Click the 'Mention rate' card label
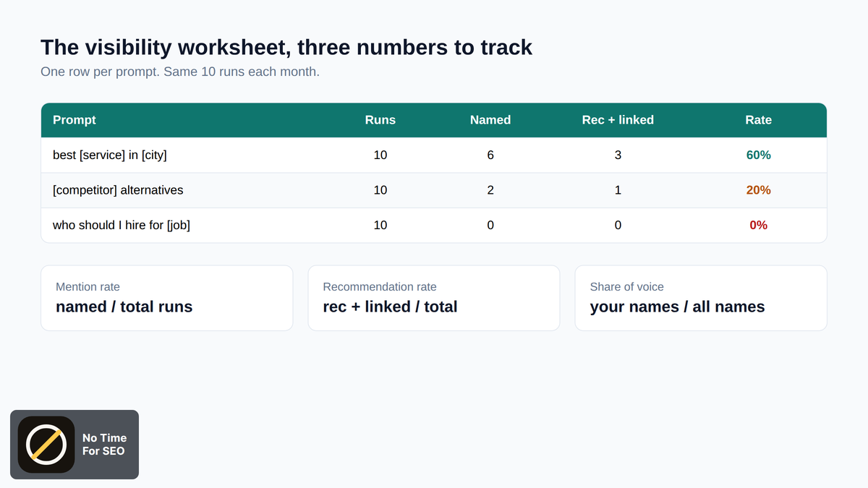Viewport: 868px width, 488px height. click(88, 287)
